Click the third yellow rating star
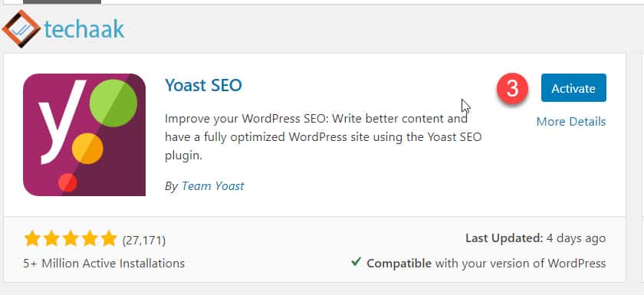The width and height of the screenshot is (644, 295). pos(71,238)
